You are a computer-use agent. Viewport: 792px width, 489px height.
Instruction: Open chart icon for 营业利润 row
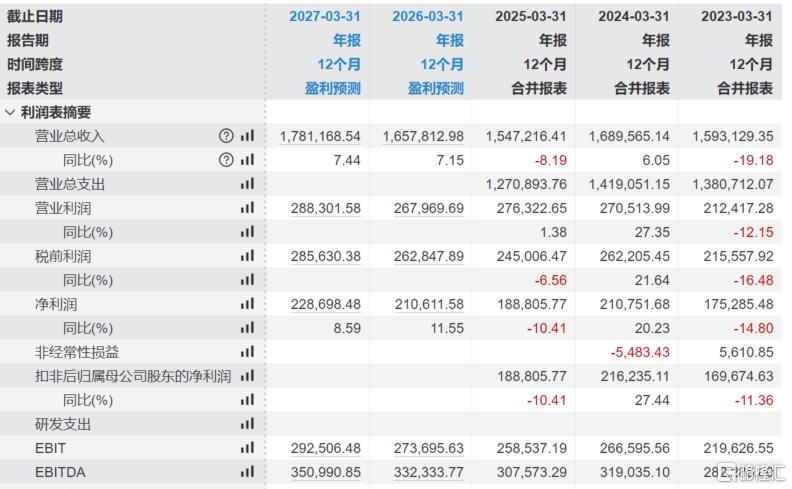click(247, 208)
